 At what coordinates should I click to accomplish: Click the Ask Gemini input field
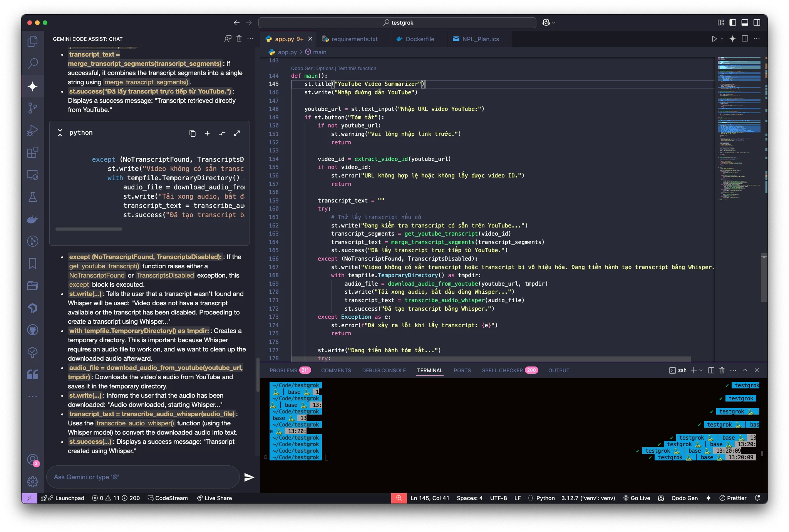click(x=143, y=477)
